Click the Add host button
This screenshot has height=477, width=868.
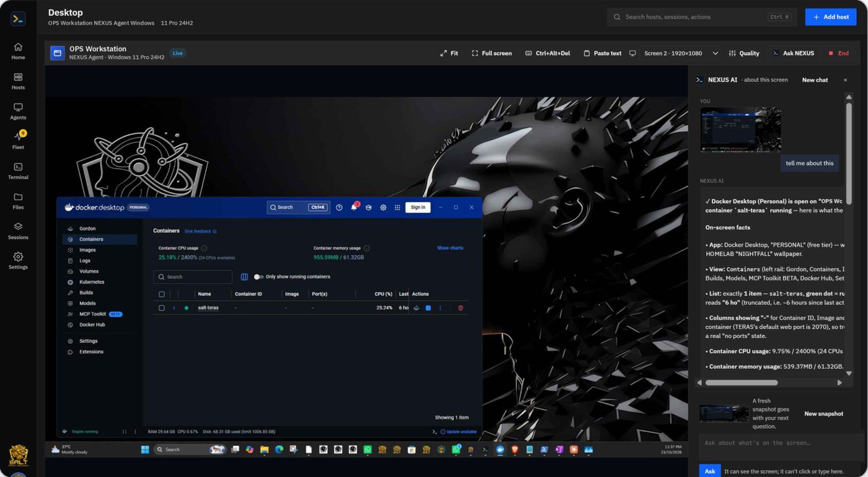pyautogui.click(x=830, y=17)
